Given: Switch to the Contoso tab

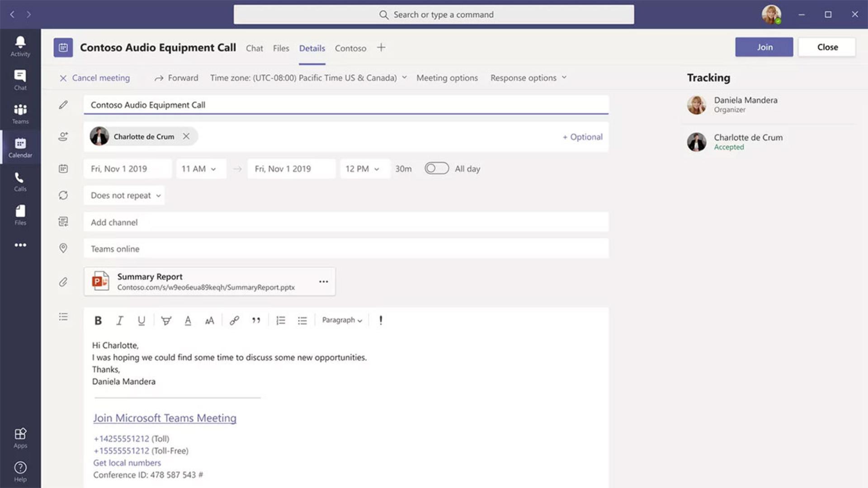Looking at the screenshot, I should 350,48.
